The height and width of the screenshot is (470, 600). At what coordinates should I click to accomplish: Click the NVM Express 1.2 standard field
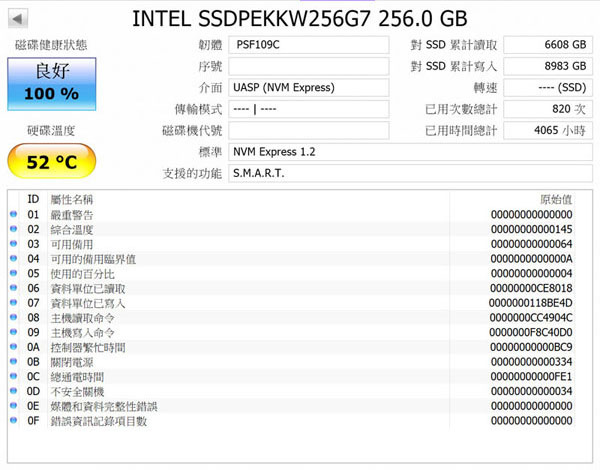pyautogui.click(x=410, y=152)
